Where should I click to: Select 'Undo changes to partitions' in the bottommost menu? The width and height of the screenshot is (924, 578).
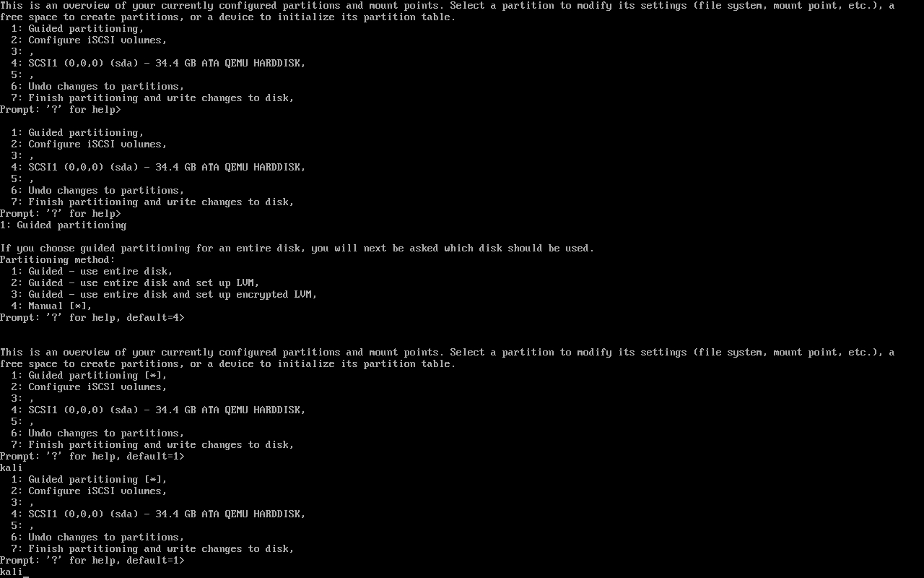(97, 537)
